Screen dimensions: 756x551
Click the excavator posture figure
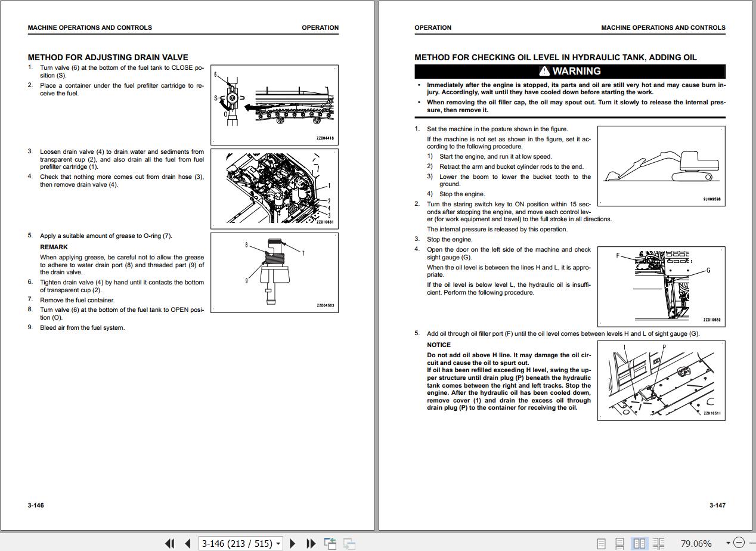coord(661,166)
